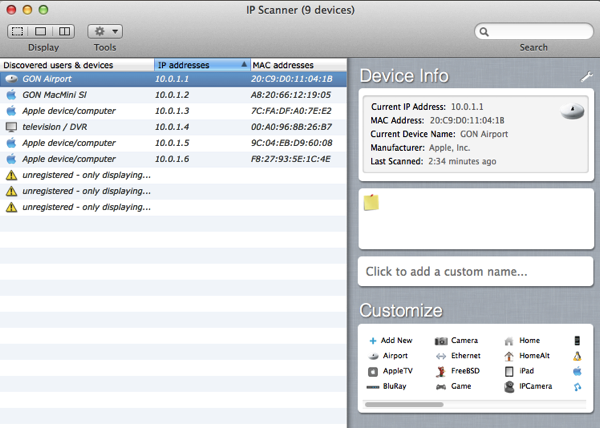This screenshot has height=428, width=600.
Task: Sort by the MAC addresses column header
Action: [x=298, y=65]
